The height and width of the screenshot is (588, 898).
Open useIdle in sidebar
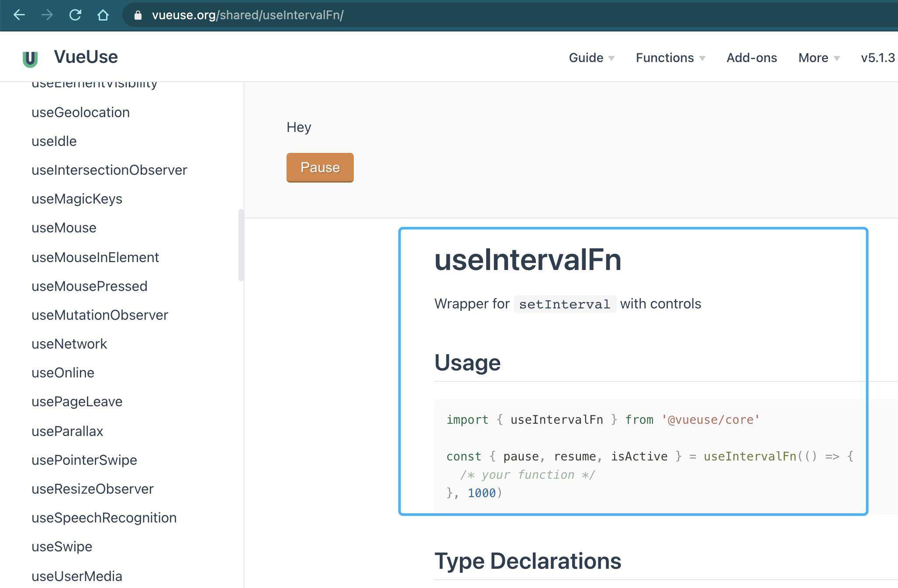(x=54, y=141)
